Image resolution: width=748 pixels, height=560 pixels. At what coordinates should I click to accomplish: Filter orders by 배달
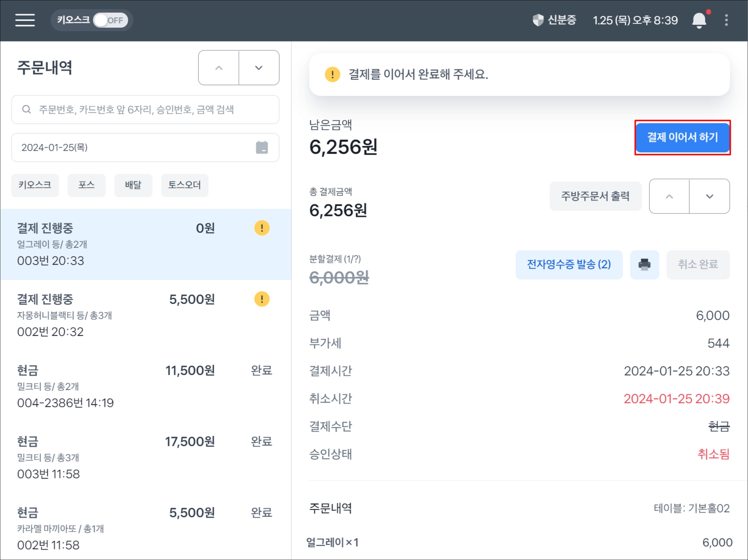[133, 185]
